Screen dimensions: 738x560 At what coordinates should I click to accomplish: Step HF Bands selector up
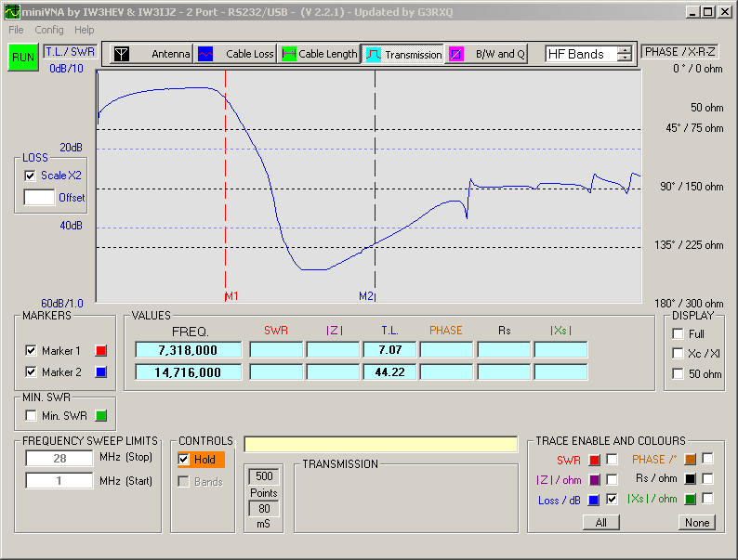tap(625, 50)
